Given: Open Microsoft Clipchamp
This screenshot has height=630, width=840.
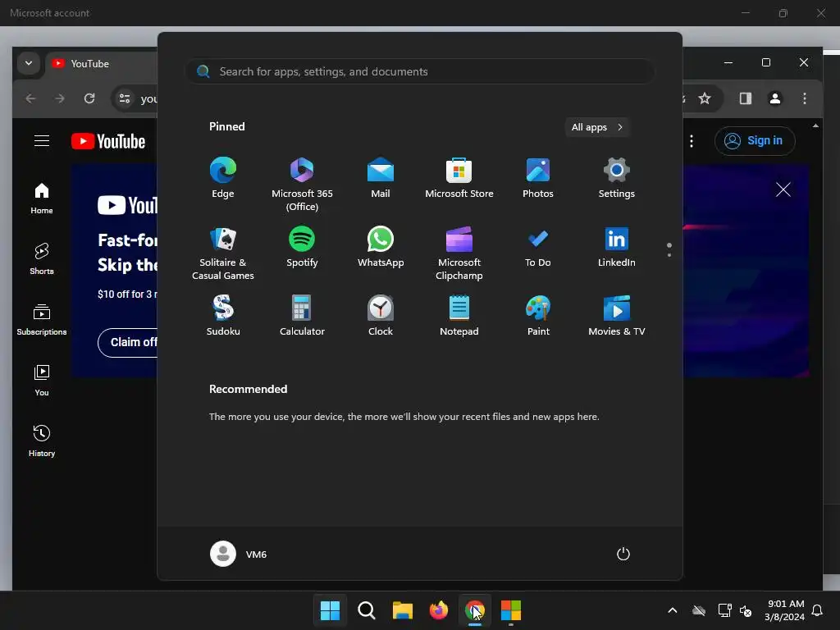Looking at the screenshot, I should coord(459,253).
